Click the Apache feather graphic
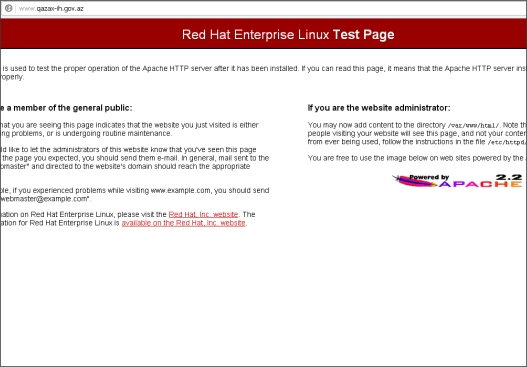Viewport: 527px width, 367px height. pos(415,181)
